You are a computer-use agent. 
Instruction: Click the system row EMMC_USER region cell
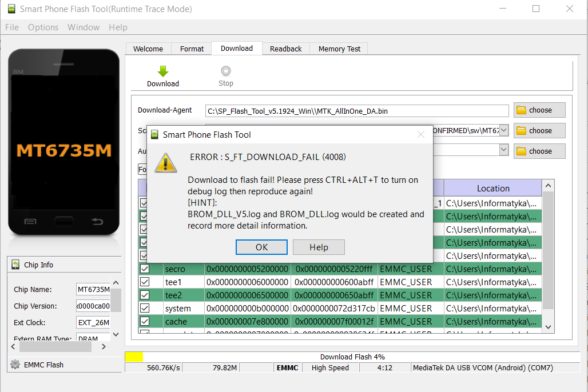pos(411,309)
